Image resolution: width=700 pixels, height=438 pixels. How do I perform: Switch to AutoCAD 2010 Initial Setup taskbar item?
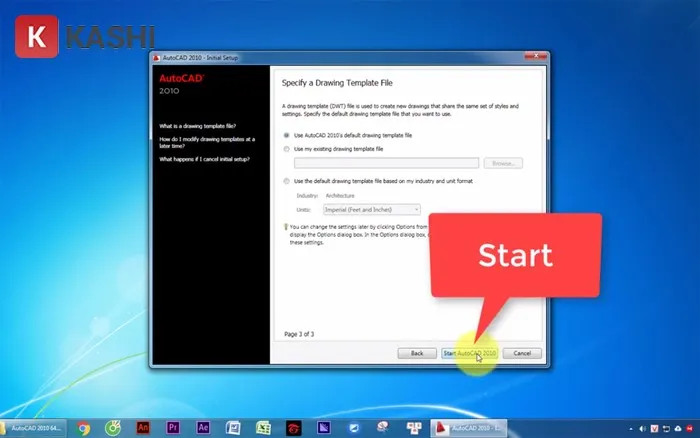click(468, 428)
